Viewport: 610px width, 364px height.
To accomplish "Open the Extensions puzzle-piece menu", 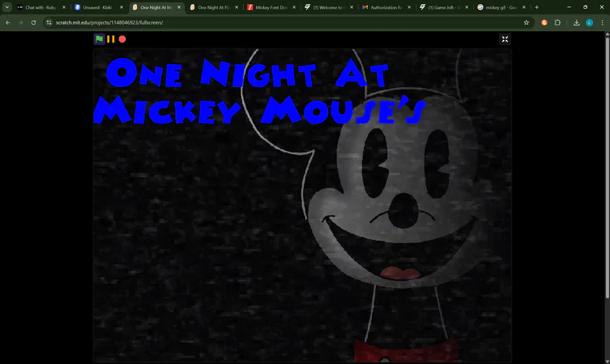I will click(558, 22).
